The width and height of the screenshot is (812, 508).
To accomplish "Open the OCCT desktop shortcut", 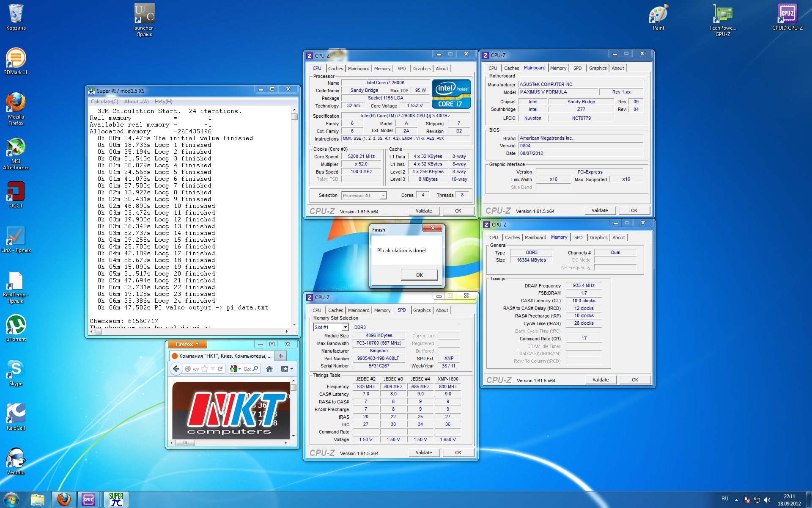I will tap(16, 195).
